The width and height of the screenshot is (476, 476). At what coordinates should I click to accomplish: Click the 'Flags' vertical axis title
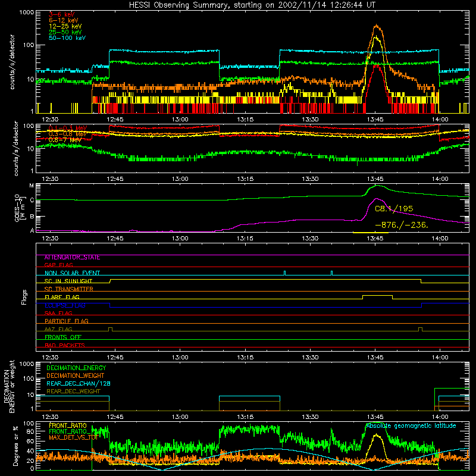click(24, 297)
